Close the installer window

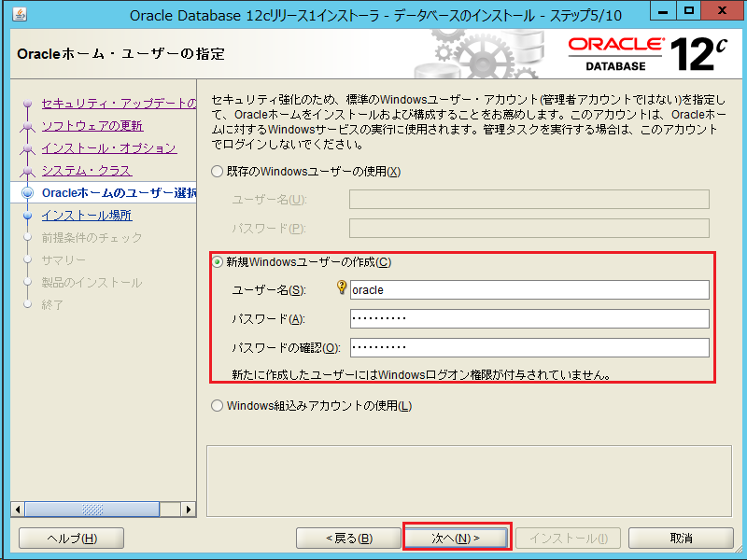pos(722,11)
